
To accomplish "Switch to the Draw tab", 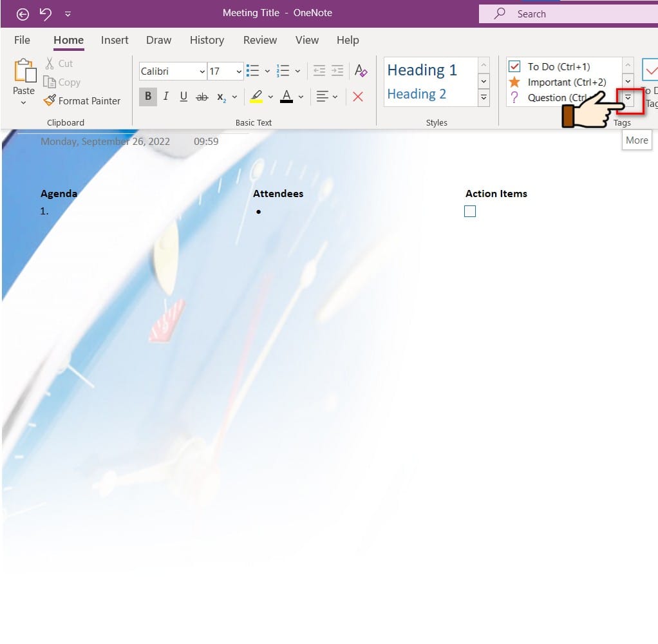I will pyautogui.click(x=158, y=41).
